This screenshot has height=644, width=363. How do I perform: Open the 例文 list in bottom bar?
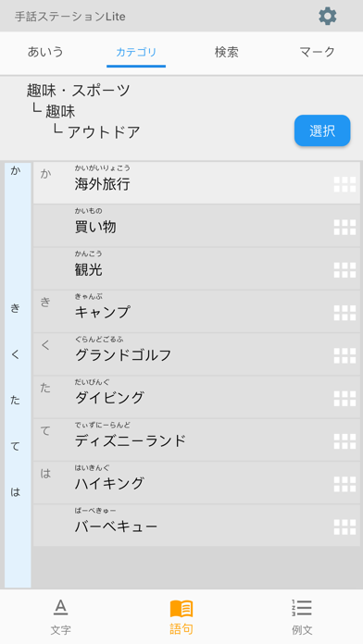pyautogui.click(x=302, y=617)
